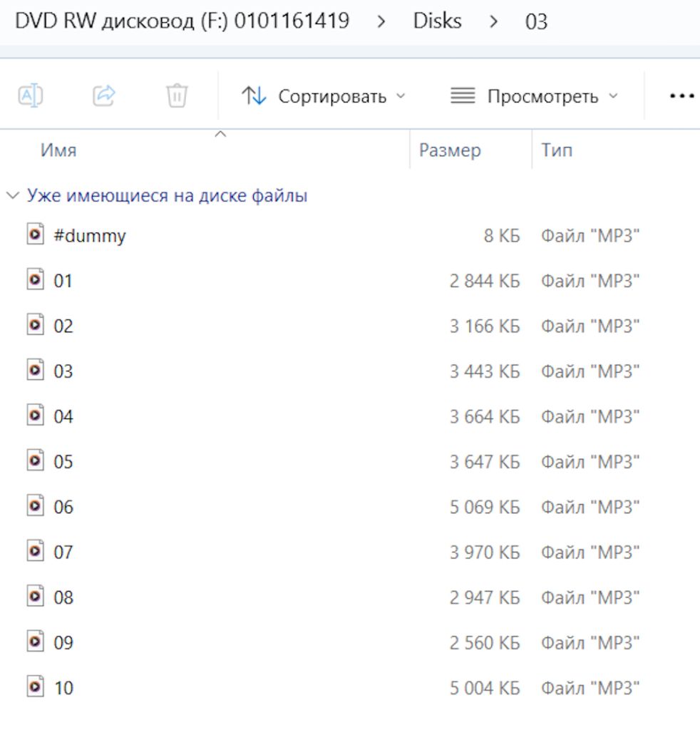The width and height of the screenshot is (700, 730).
Task: Open the three-dot more options menu
Action: click(681, 96)
